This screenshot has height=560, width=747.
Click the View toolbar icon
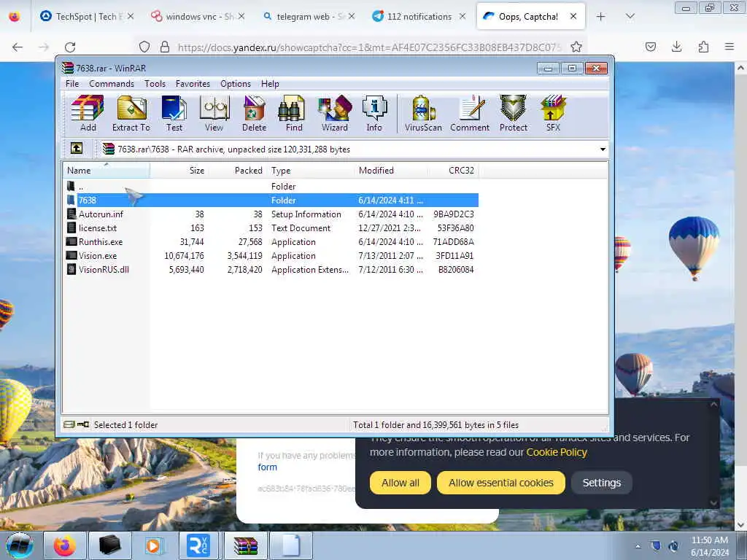(214, 113)
